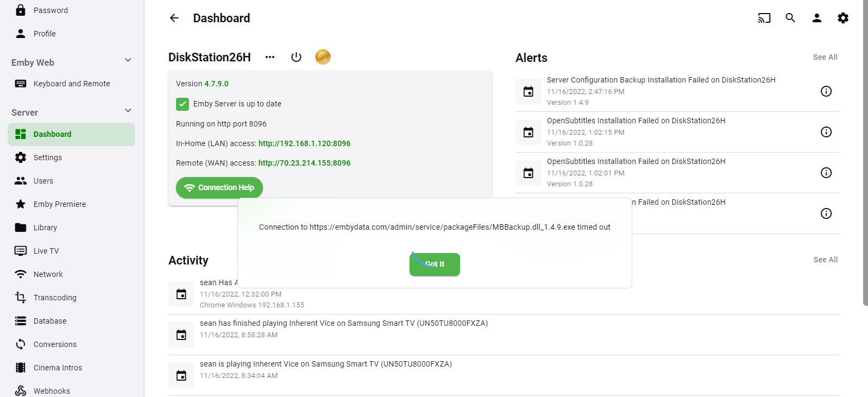Screen dimensions: 868x397
Task: Show info for Server Configuration Backup alert
Action: pos(826,91)
